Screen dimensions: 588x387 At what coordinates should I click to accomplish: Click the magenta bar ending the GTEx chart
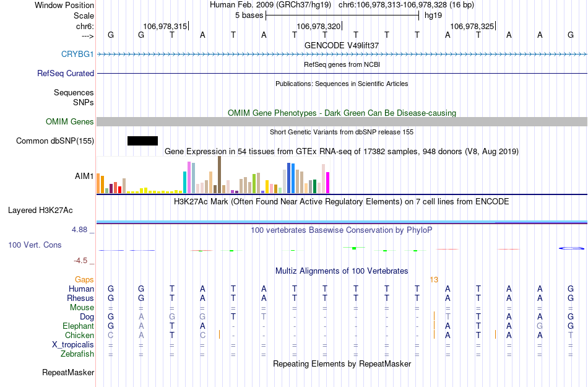tap(328, 183)
